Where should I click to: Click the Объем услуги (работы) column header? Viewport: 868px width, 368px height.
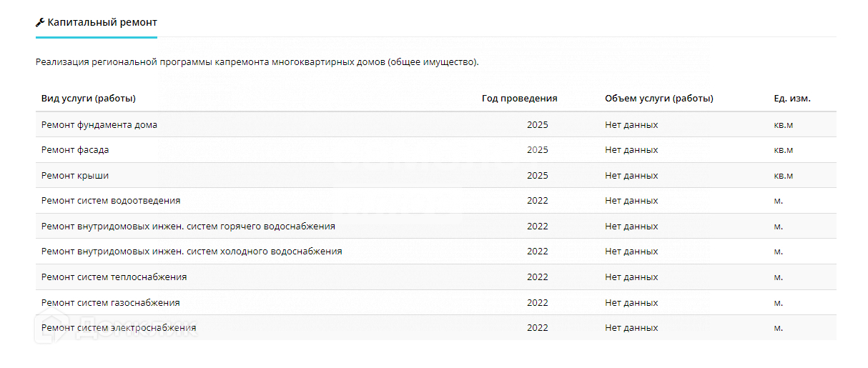point(659,99)
